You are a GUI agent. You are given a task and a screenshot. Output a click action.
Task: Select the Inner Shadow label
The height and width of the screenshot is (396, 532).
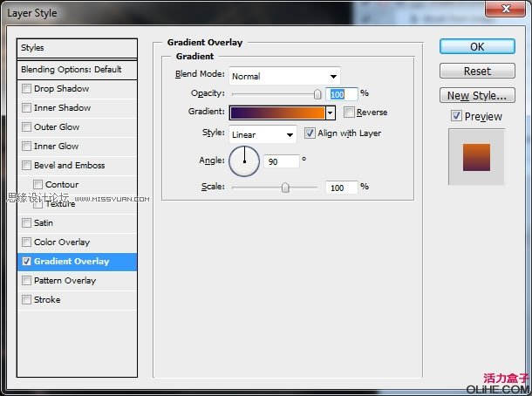(63, 108)
